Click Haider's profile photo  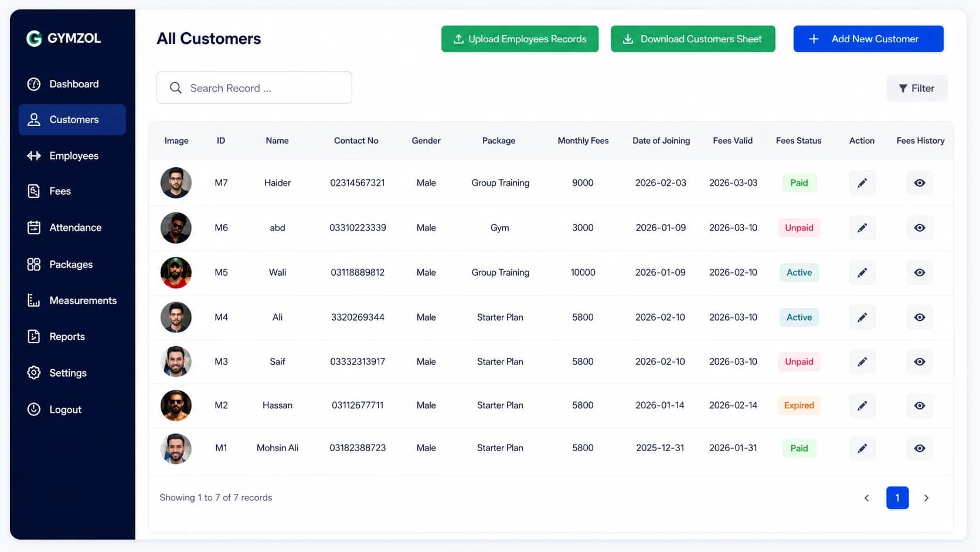pos(176,182)
